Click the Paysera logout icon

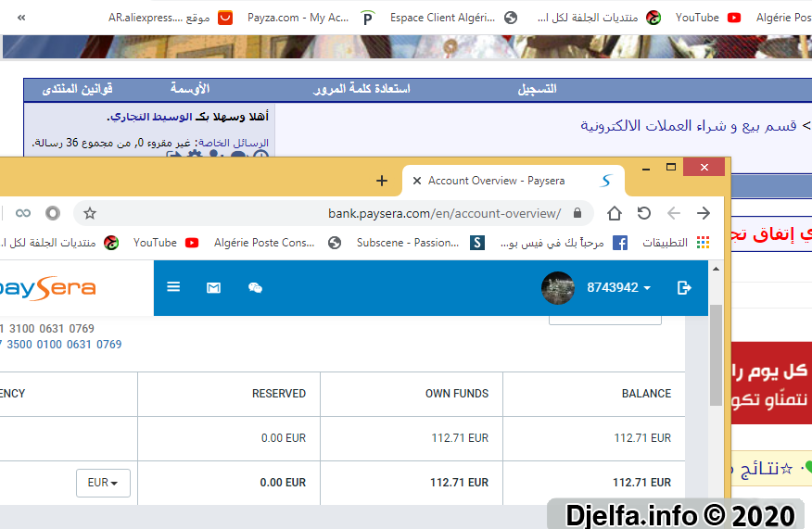click(684, 288)
